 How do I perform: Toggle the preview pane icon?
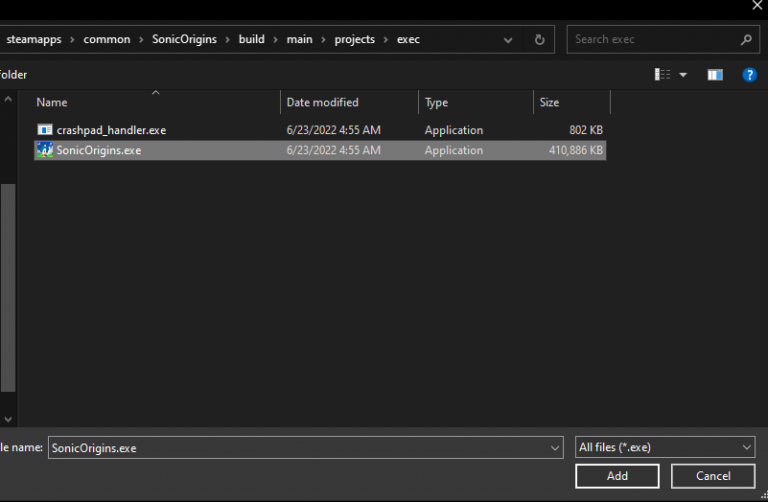tap(715, 75)
